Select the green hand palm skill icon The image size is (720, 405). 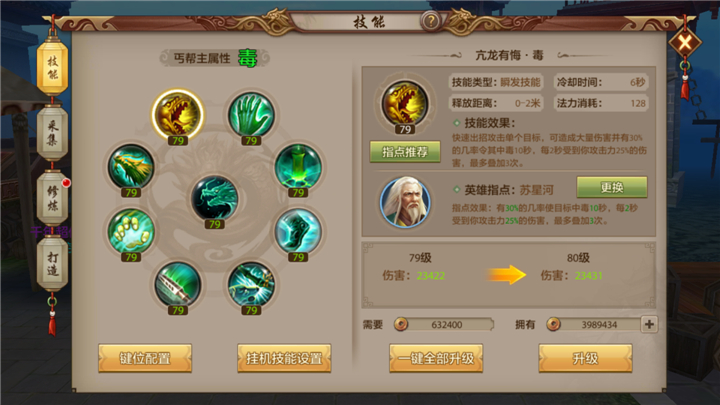click(251, 114)
